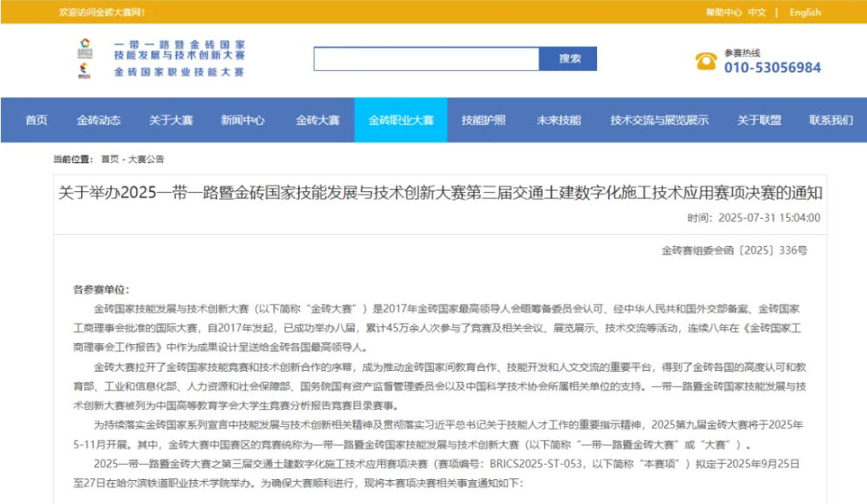Open the 关于大赛 menu
The width and height of the screenshot is (867, 504).
coord(172,120)
